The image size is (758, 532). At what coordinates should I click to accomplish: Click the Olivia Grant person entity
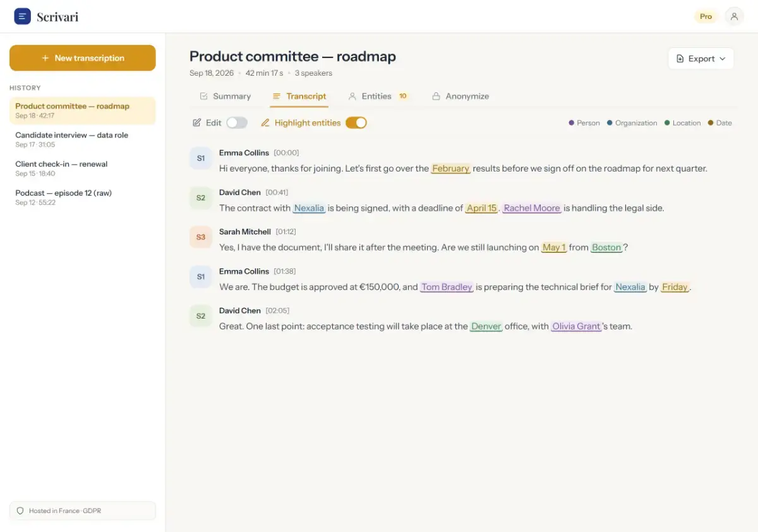[576, 326]
